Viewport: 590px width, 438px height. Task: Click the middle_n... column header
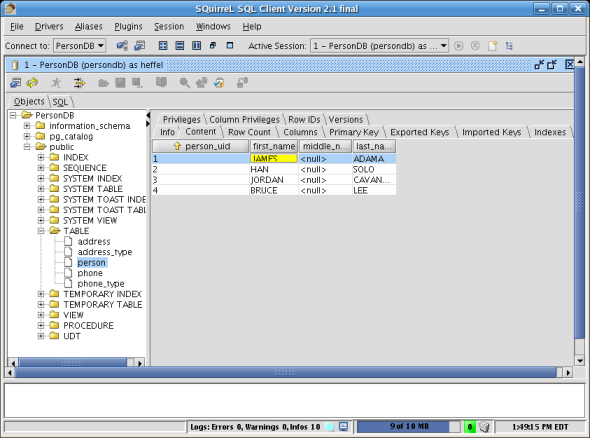(x=325, y=146)
